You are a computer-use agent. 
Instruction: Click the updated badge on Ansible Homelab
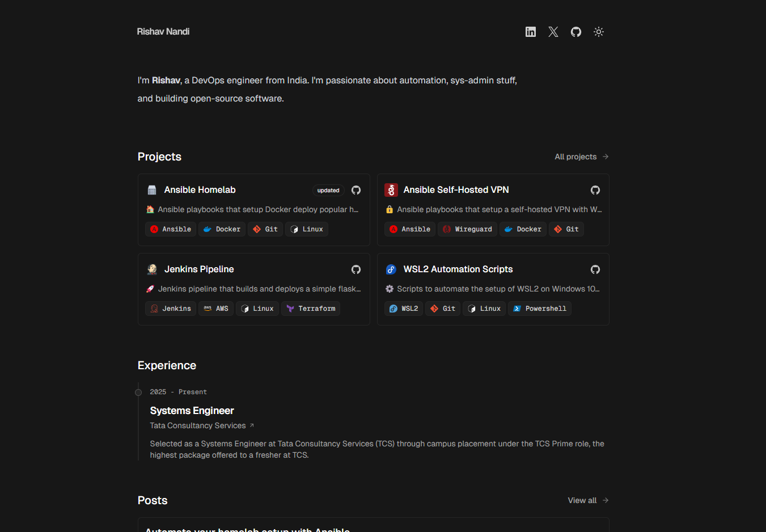click(328, 191)
